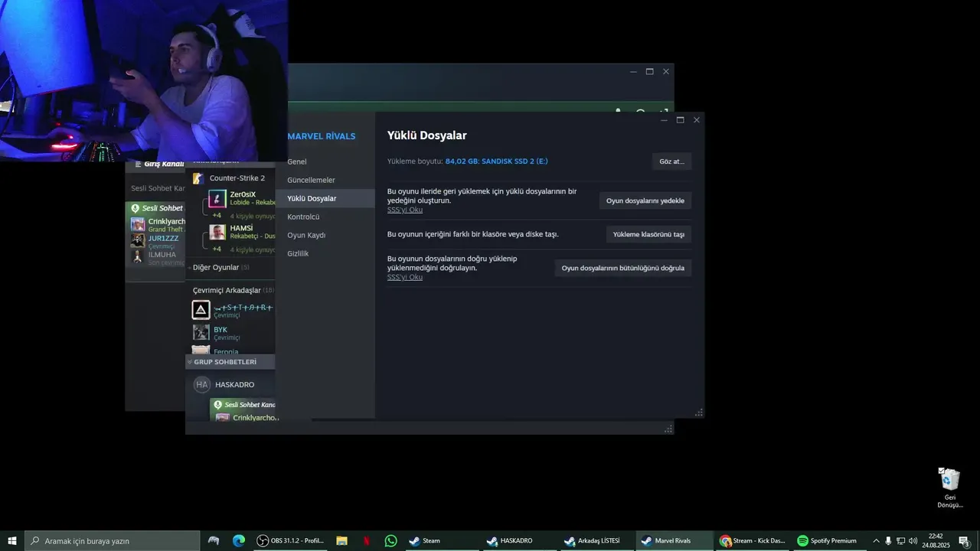
Task: Select Geri Dönüşüm recycle bin desktop icon
Action: pos(949,488)
